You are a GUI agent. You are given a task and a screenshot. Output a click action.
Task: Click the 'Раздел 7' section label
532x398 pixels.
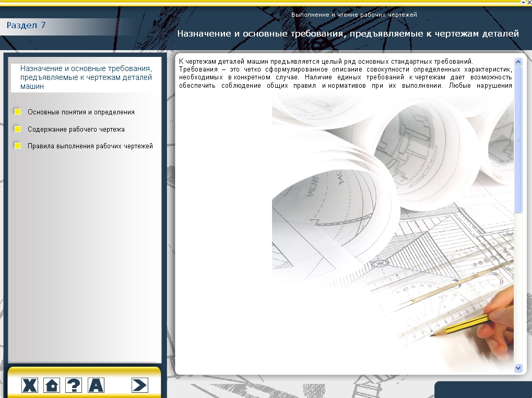(26, 25)
